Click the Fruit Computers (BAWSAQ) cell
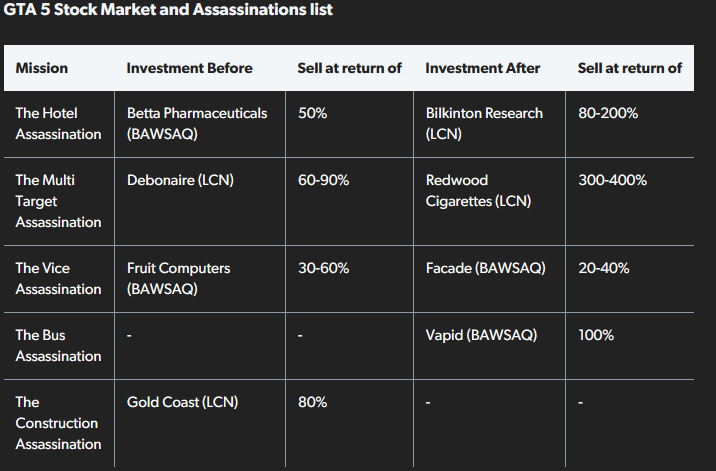Viewport: 716px width, 471px height. pyautogui.click(x=178, y=278)
